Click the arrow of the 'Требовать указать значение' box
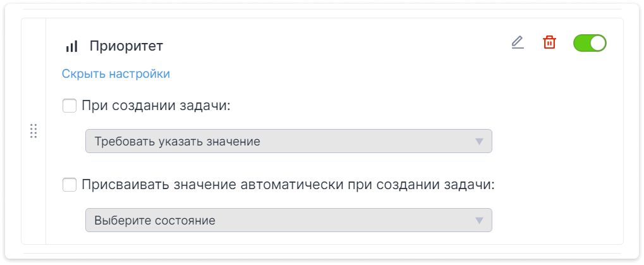 coord(479,141)
